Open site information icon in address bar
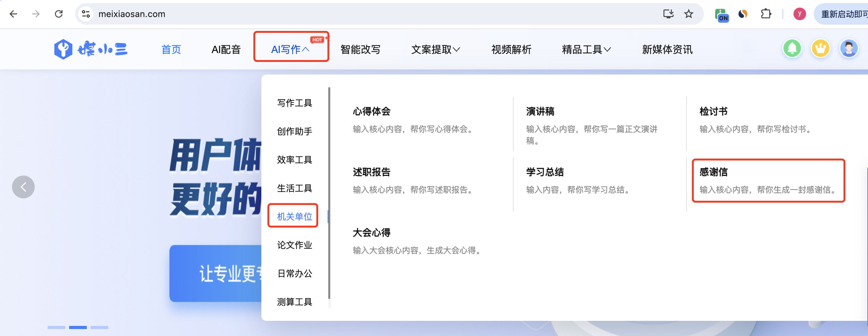 point(86,14)
